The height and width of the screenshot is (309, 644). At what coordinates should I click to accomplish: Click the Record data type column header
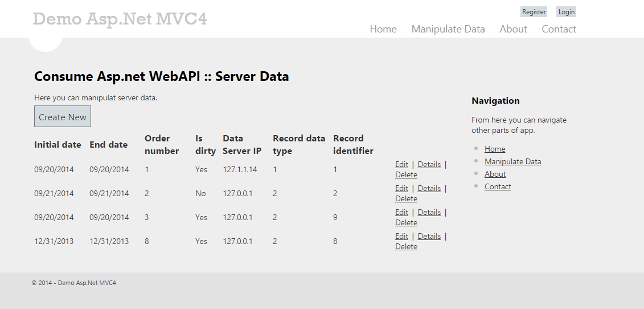(299, 144)
